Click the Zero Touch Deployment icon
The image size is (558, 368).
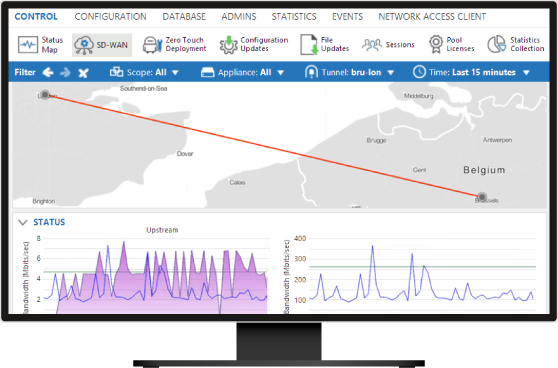[152, 45]
